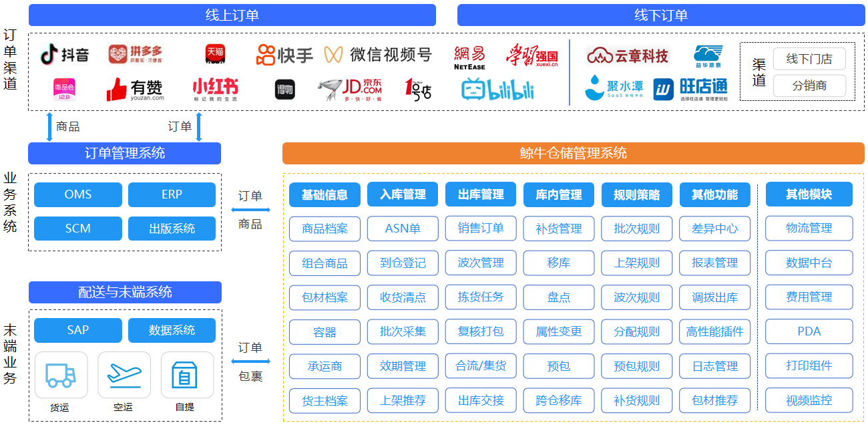Select the 线下订单 header bar

pos(660,15)
